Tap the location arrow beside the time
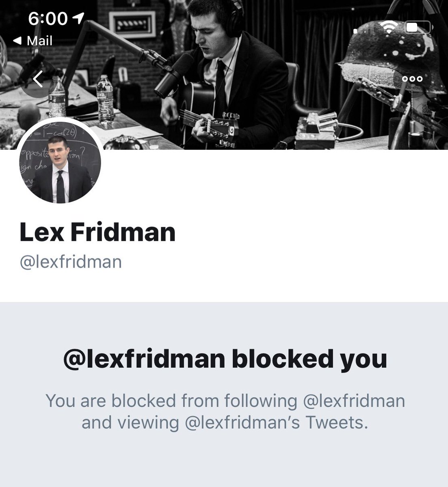Screen dimensions: 448x487 coord(79,18)
